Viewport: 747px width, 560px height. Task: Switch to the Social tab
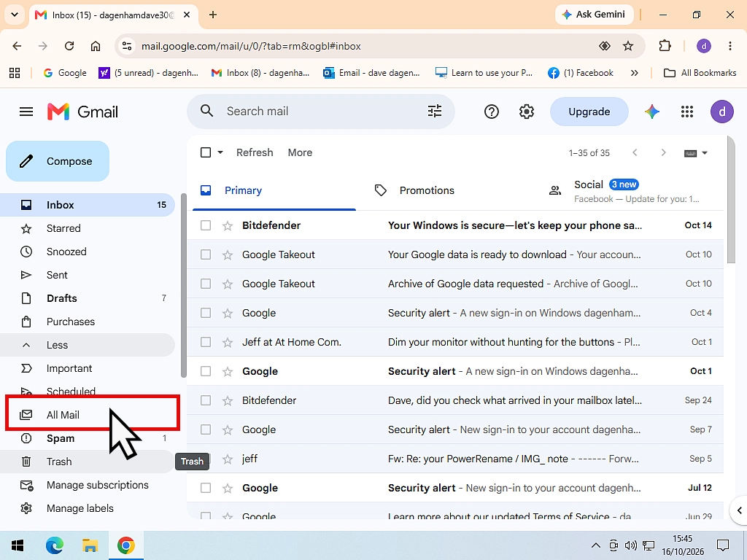624,191
